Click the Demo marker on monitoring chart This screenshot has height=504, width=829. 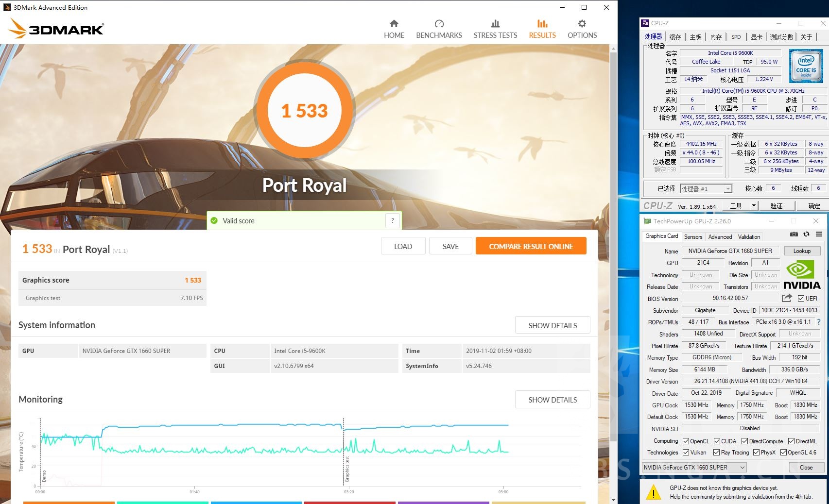(44, 476)
